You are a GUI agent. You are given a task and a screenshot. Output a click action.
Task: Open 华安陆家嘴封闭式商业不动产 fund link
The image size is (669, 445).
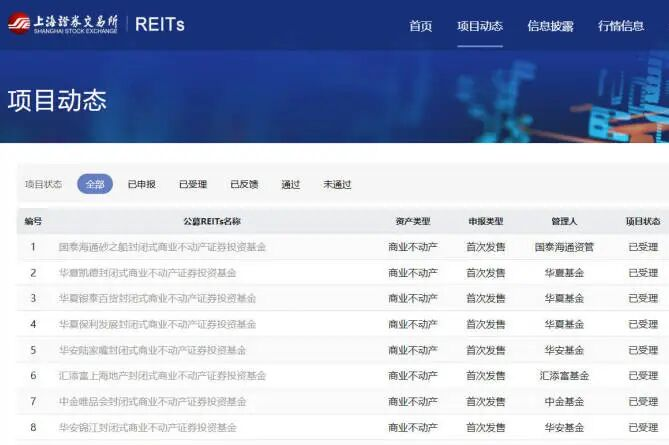152,351
